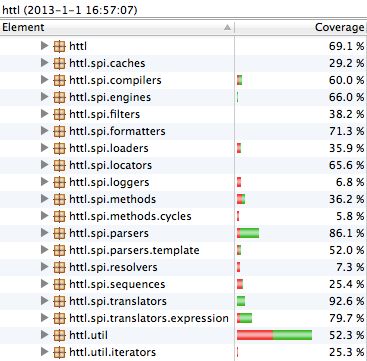The image size is (367, 361).
Task: Click the 92.6 % coverage value
Action: pyautogui.click(x=346, y=301)
